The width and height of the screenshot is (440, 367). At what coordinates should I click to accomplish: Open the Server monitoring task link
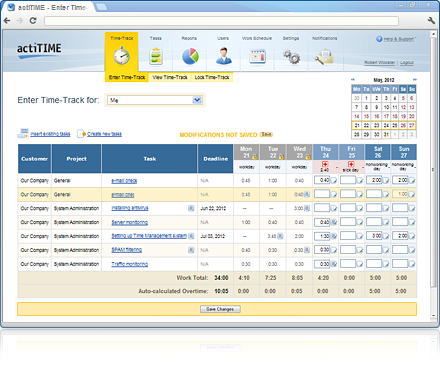(x=129, y=222)
